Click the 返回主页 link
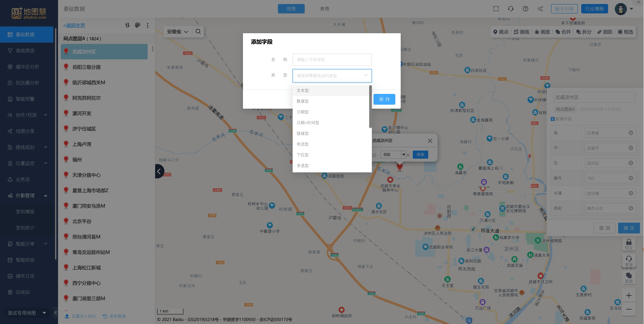This screenshot has height=324, width=644. [74, 25]
